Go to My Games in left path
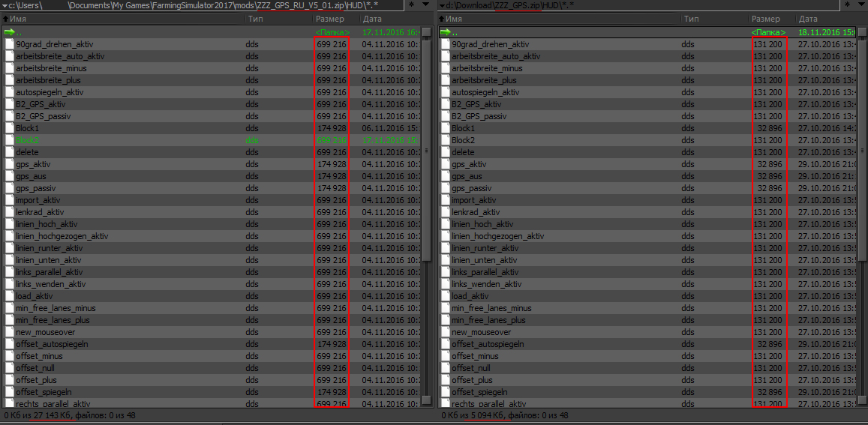The width and height of the screenshot is (868, 425). (x=132, y=5)
